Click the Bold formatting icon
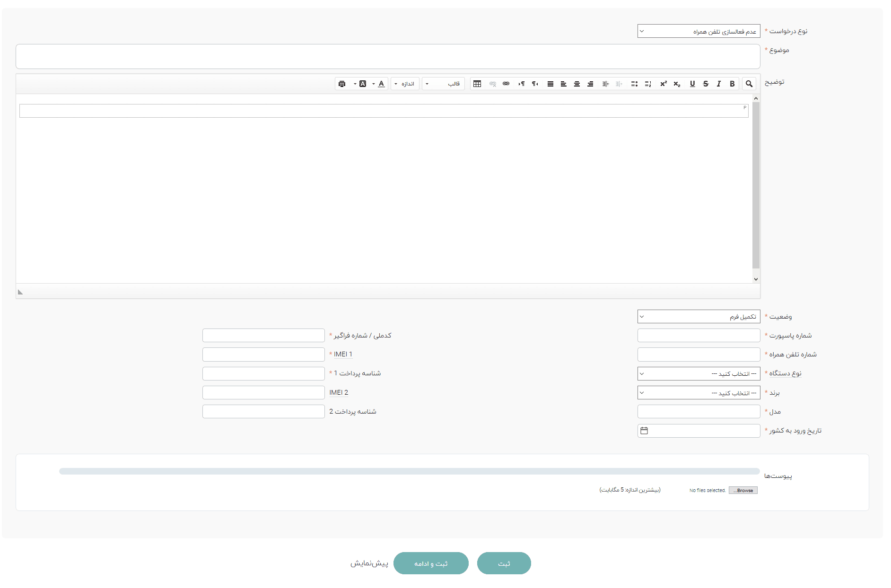This screenshot has height=588, width=891. coord(732,84)
